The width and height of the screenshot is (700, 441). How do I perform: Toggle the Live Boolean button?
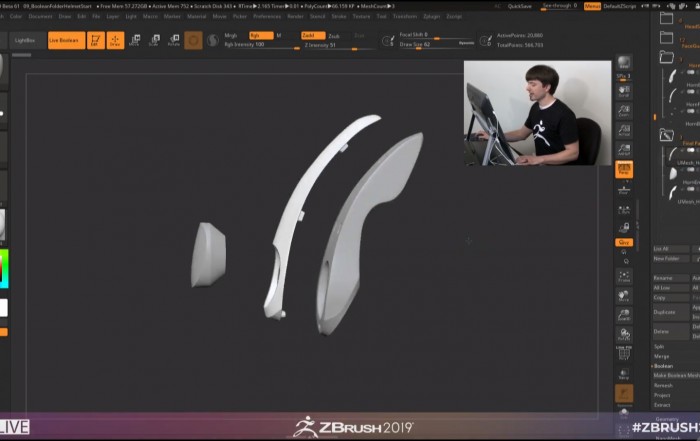[63, 40]
